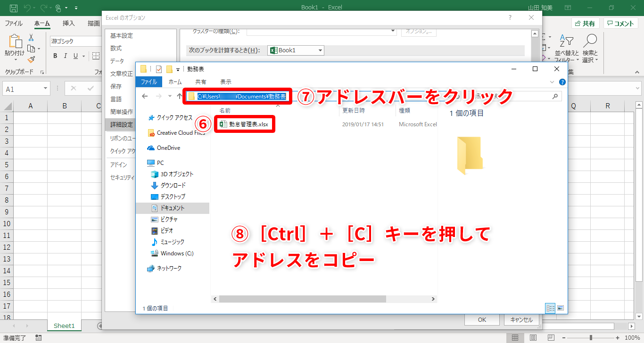Select the Sheet1 worksheet tab

[64, 326]
